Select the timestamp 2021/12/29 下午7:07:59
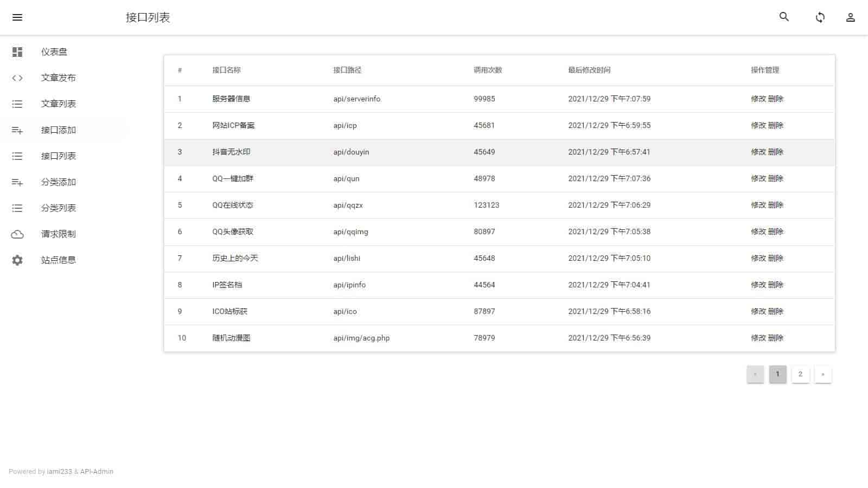The image size is (868, 488). [609, 99]
